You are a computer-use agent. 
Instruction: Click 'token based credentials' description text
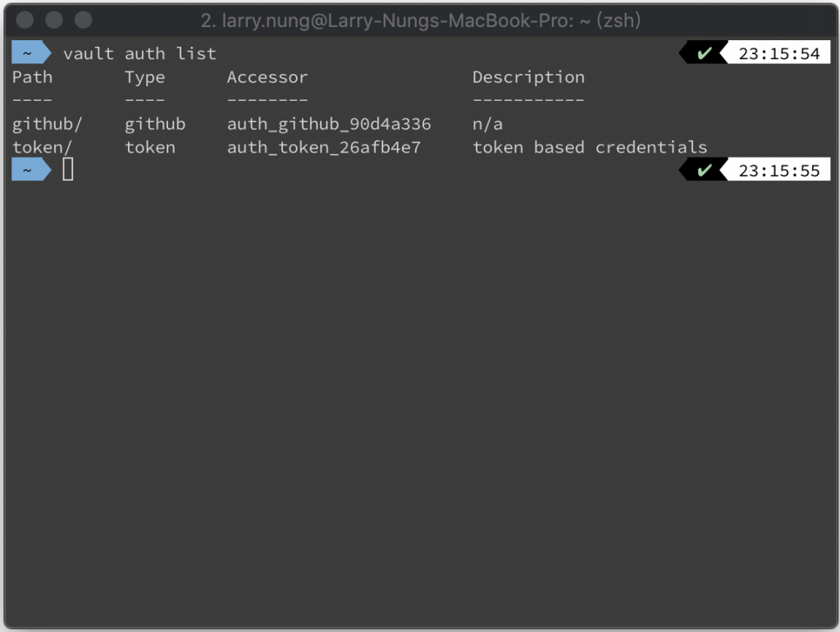(590, 148)
